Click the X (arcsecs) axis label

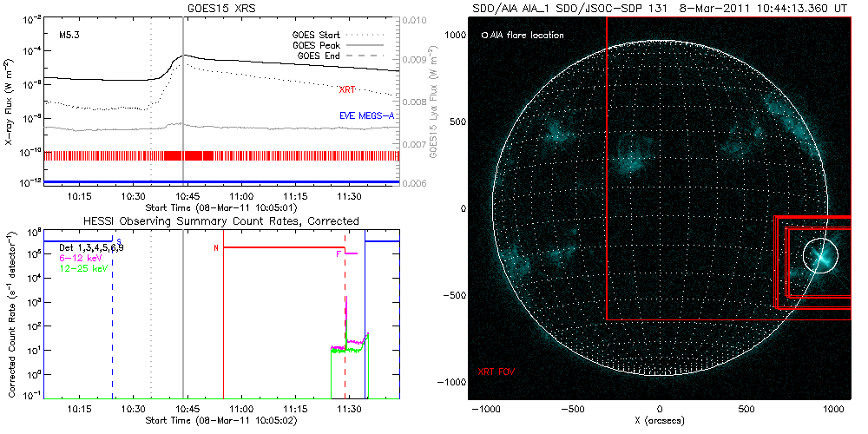click(660, 421)
